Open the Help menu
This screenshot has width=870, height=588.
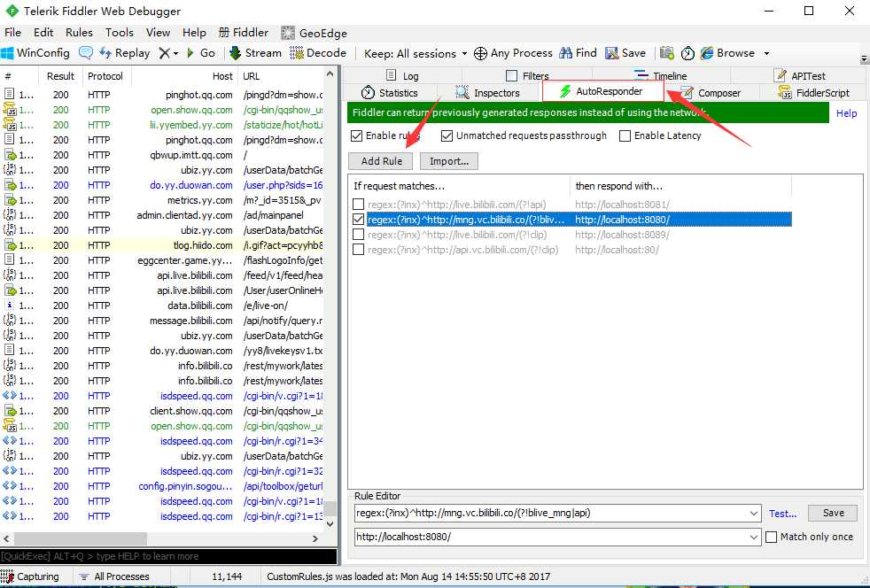click(x=194, y=33)
